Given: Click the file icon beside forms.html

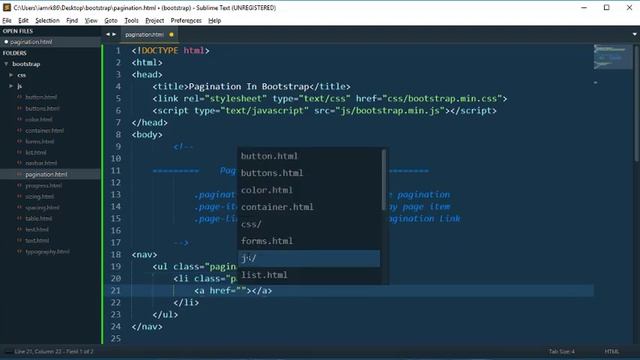Looking at the screenshot, I should tap(19, 141).
